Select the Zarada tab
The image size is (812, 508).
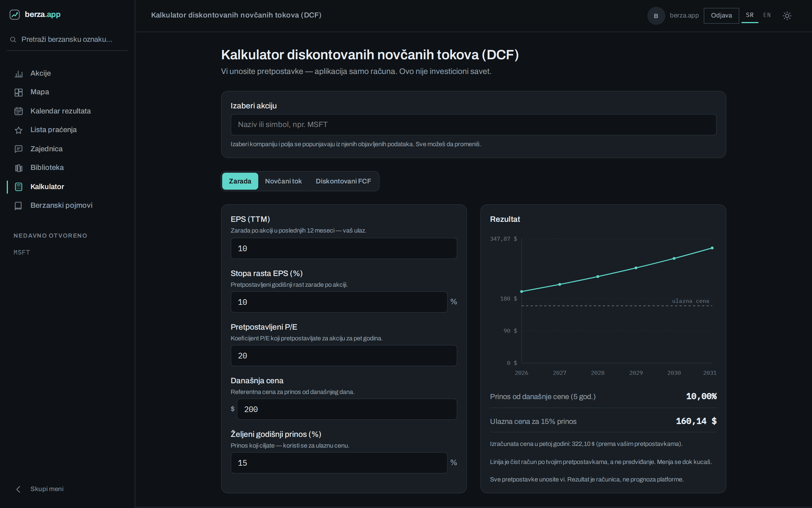tap(240, 181)
